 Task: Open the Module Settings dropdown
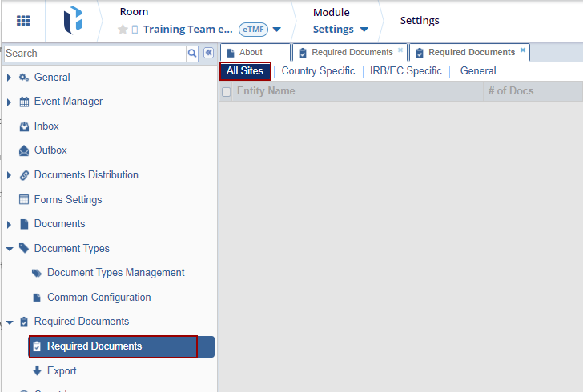(364, 30)
